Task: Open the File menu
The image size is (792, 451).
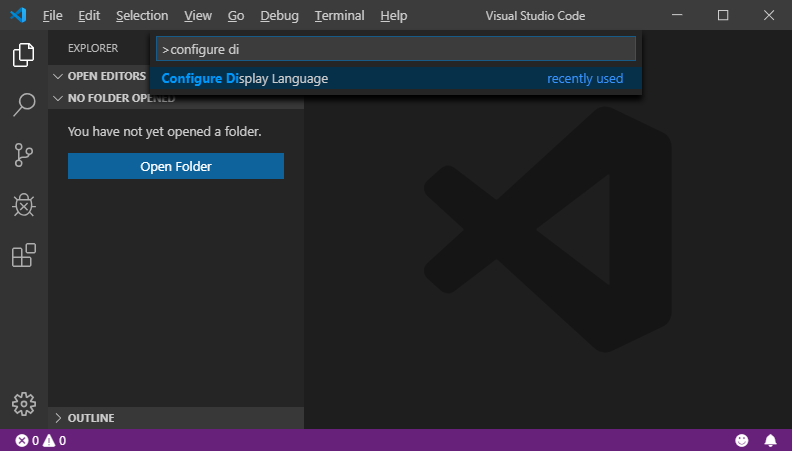Action: click(53, 16)
